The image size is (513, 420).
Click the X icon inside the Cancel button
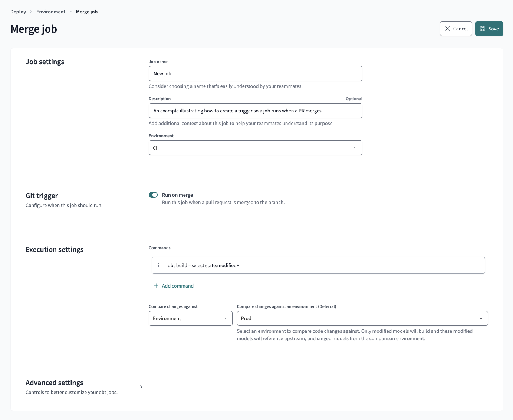pos(448,29)
